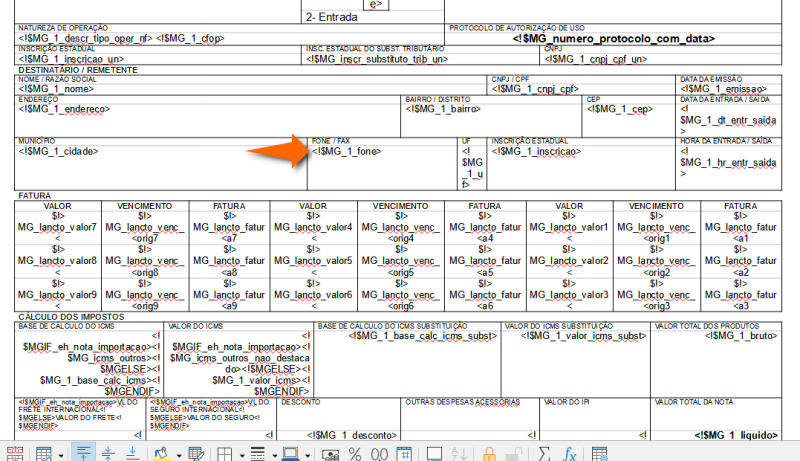Click the VALOR TOTAL DA NOTA label
The height and width of the screenshot is (461, 800).
tap(694, 402)
